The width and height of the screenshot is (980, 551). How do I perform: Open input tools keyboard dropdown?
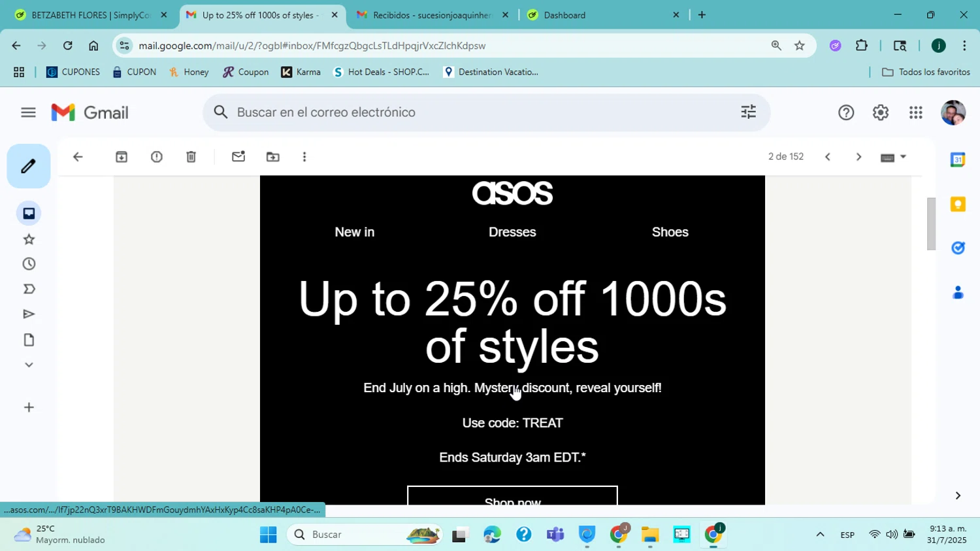(893, 157)
